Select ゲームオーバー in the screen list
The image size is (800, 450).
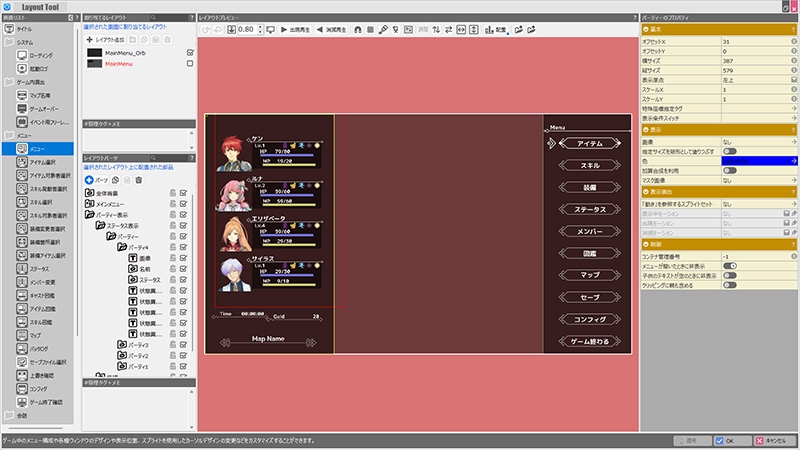pos(44,106)
